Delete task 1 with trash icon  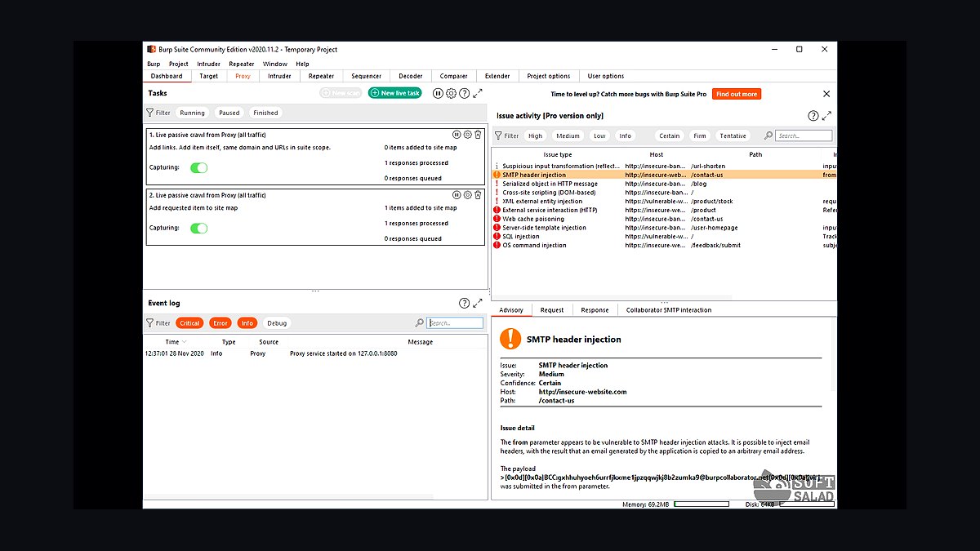(x=478, y=135)
